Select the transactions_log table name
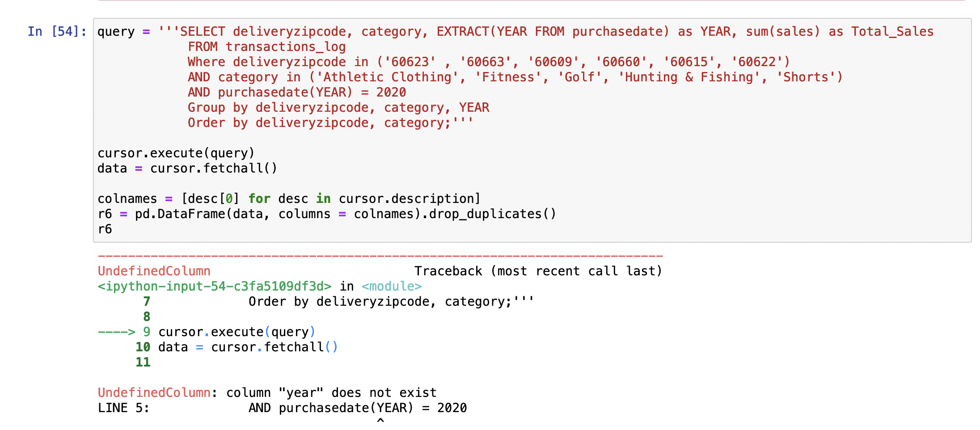This screenshot has height=430, width=980. pos(286,46)
